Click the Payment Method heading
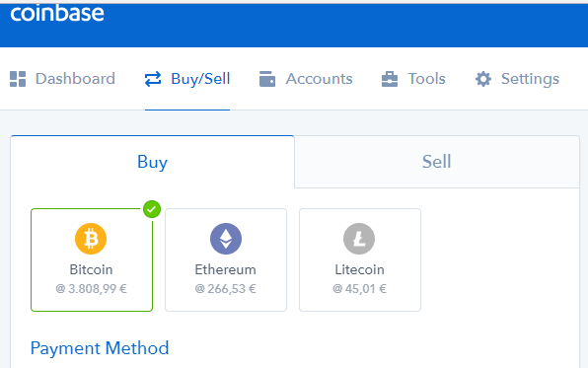This screenshot has width=588, height=368. pos(100,348)
